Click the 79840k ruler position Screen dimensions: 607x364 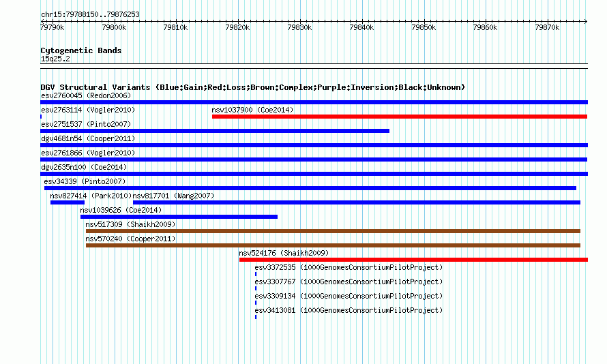(361, 27)
